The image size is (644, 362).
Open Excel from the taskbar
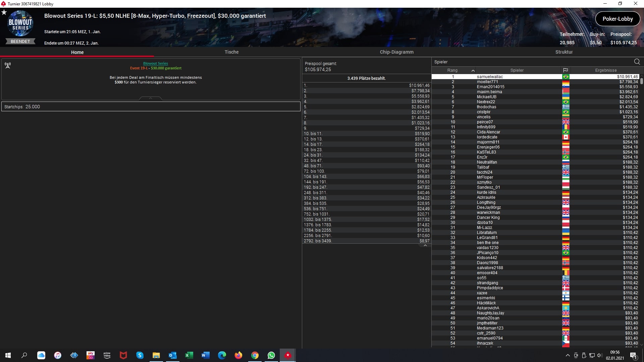point(189,355)
